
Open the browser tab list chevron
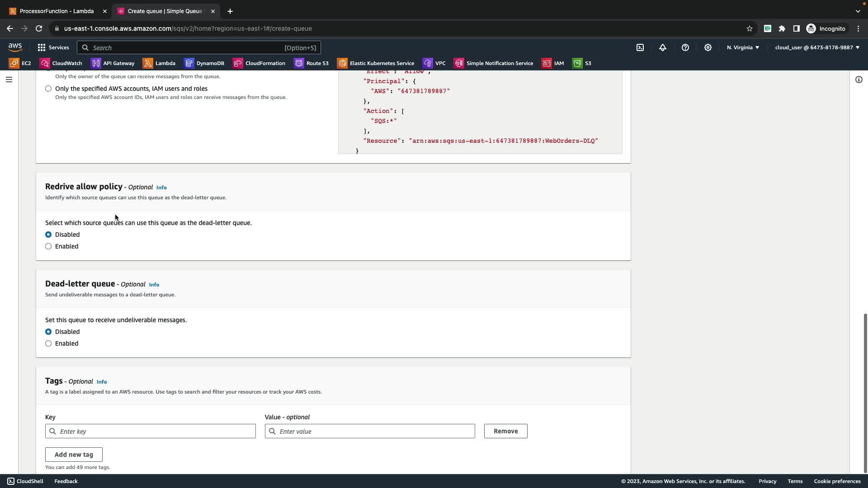(x=858, y=11)
